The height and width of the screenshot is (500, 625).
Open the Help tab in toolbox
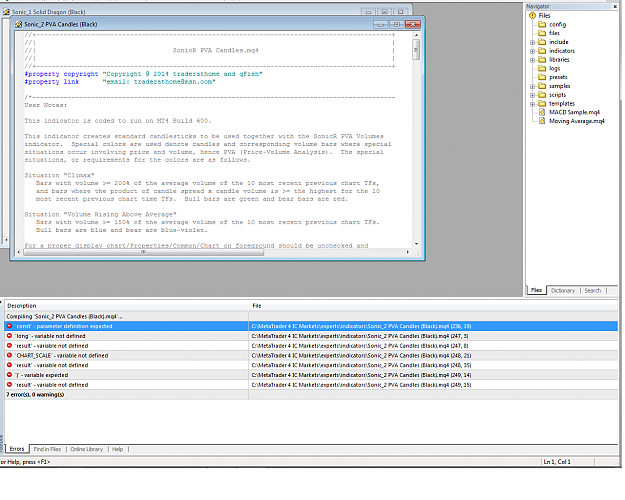(x=117, y=449)
